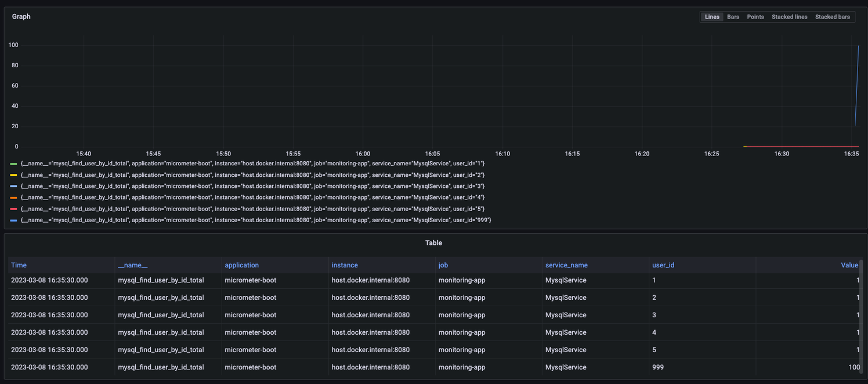Sort table by Value column header
This screenshot has height=384, width=868.
coord(849,265)
